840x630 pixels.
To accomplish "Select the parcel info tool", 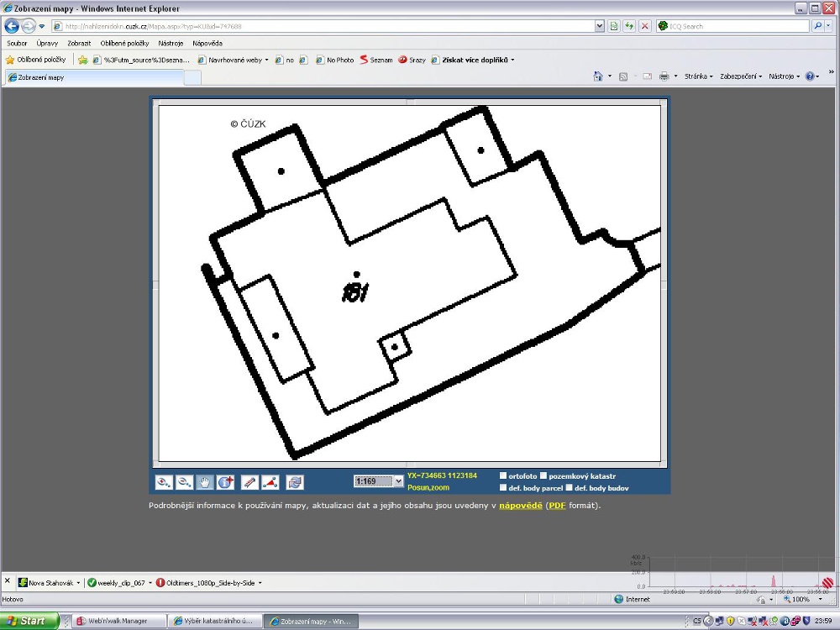I will 225,482.
